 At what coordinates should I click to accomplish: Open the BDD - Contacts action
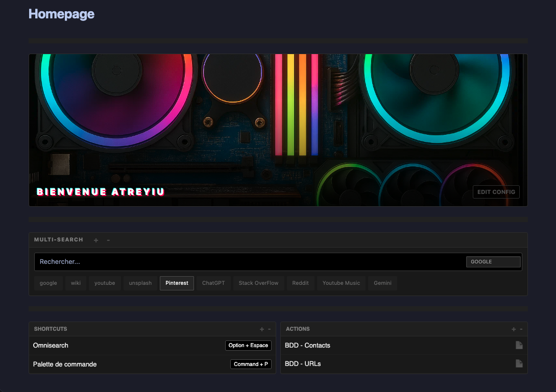(307, 346)
